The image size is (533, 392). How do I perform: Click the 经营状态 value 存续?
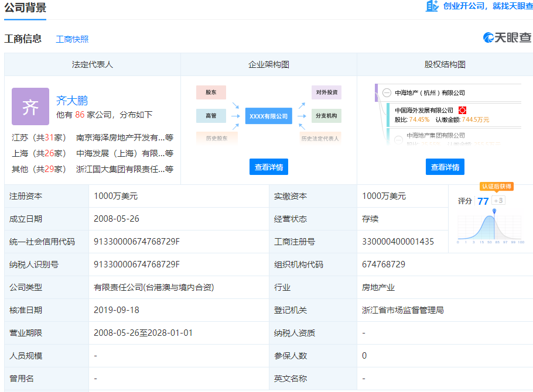click(x=370, y=219)
